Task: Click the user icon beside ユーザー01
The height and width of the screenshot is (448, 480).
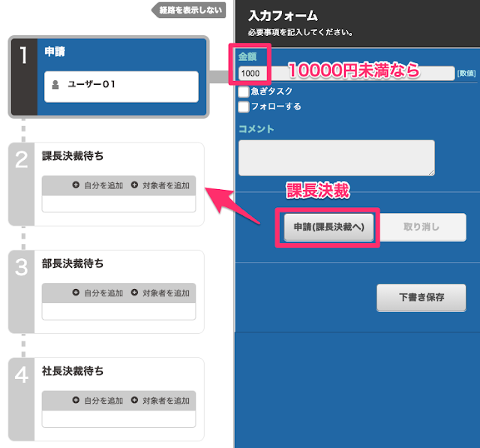Action: (x=55, y=85)
